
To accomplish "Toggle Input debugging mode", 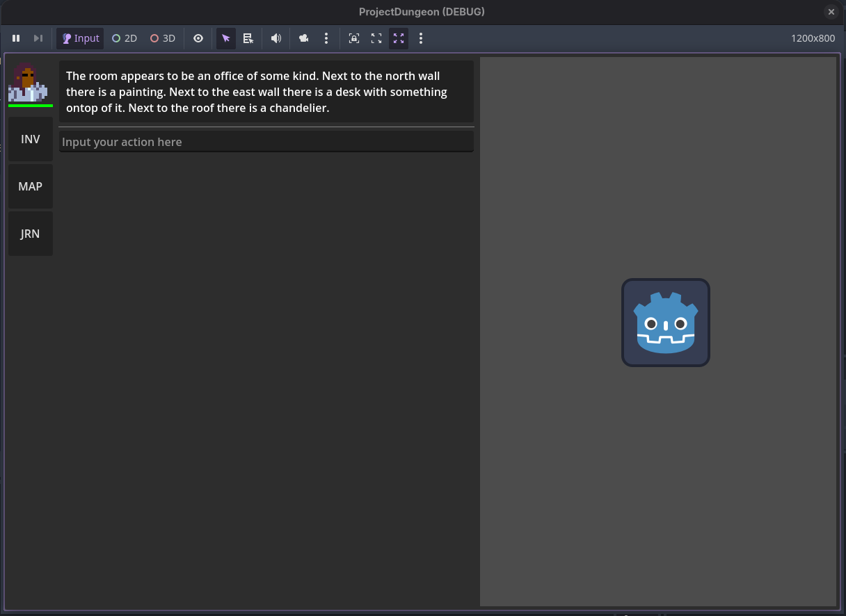I will coord(79,38).
